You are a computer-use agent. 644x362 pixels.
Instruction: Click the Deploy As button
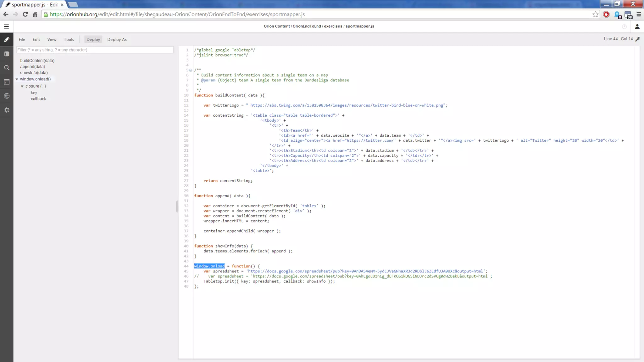coord(117,40)
